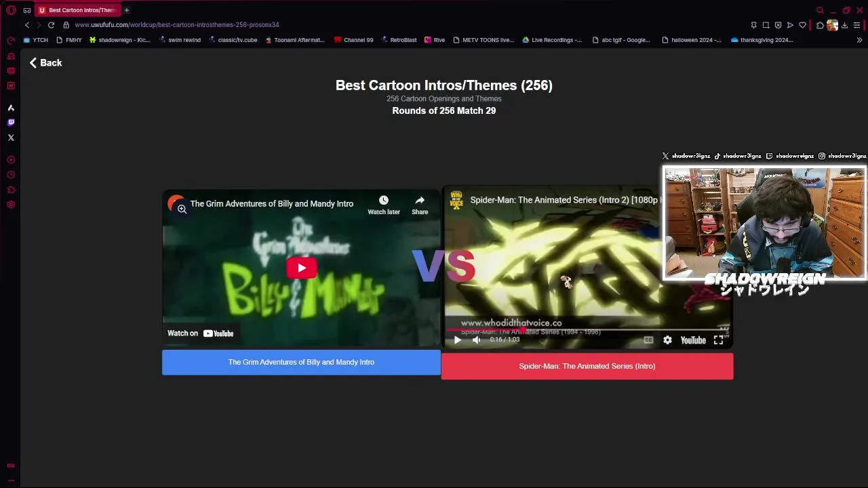The width and height of the screenshot is (868, 488).
Task: Open Billy and Mandy Intro video title link
Action: [272, 203]
